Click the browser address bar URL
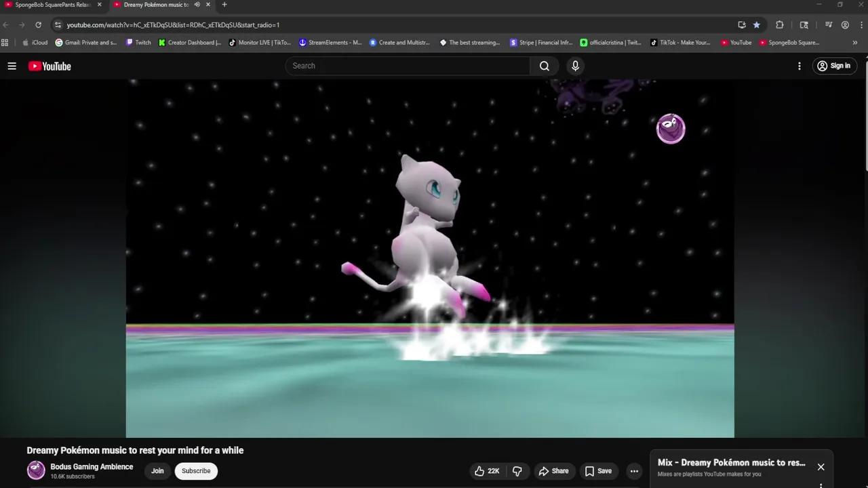The height and width of the screenshot is (488, 868). [x=173, y=25]
